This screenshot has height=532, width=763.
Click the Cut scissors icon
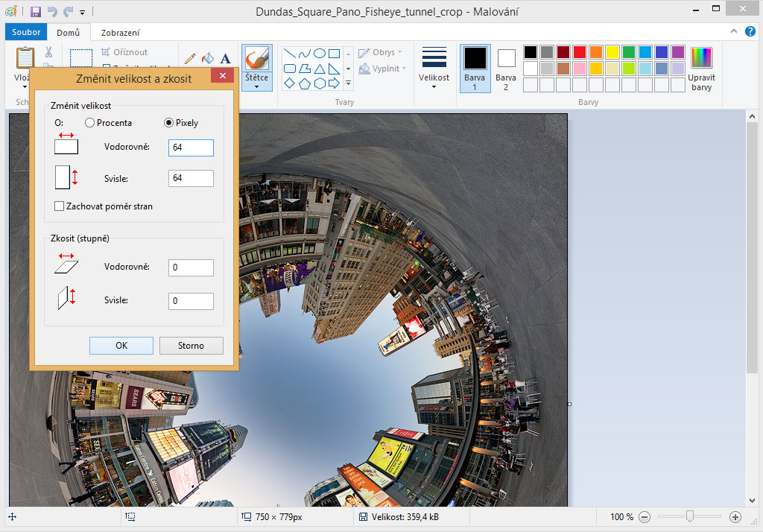(48, 52)
